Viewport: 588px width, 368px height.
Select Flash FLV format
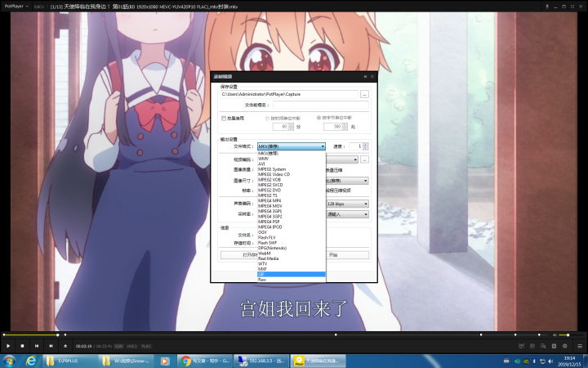[x=292, y=238]
